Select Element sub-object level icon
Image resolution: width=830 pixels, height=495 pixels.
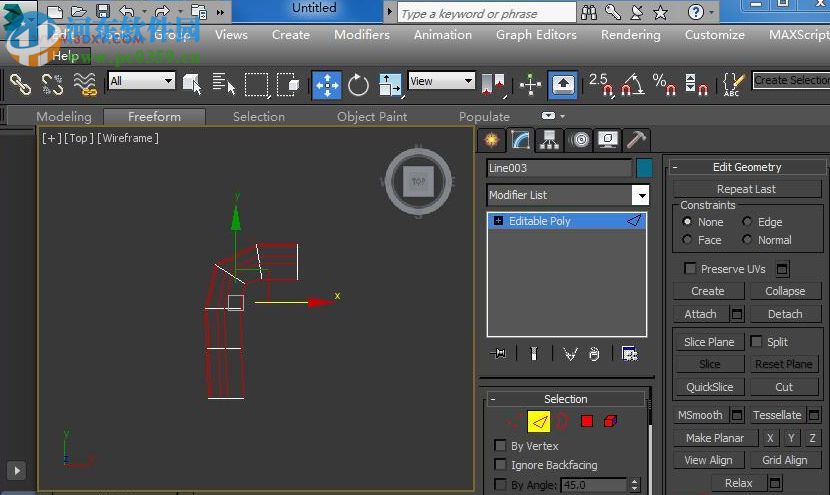610,421
